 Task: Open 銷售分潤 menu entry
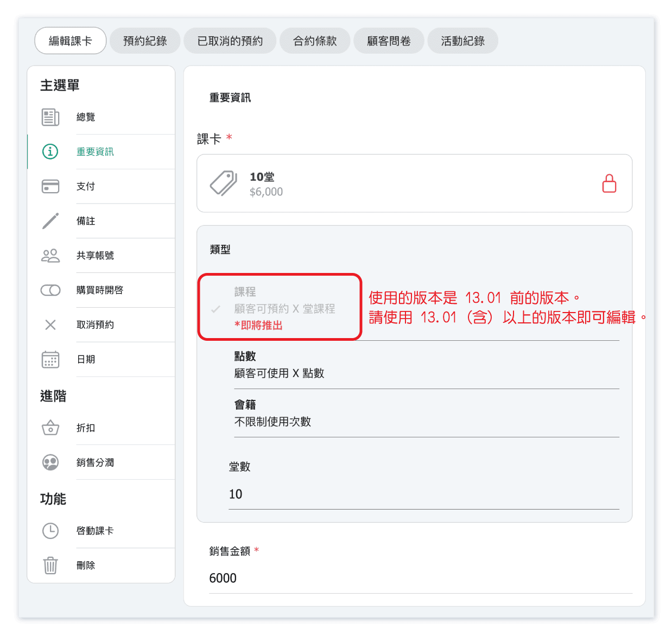[x=95, y=462]
